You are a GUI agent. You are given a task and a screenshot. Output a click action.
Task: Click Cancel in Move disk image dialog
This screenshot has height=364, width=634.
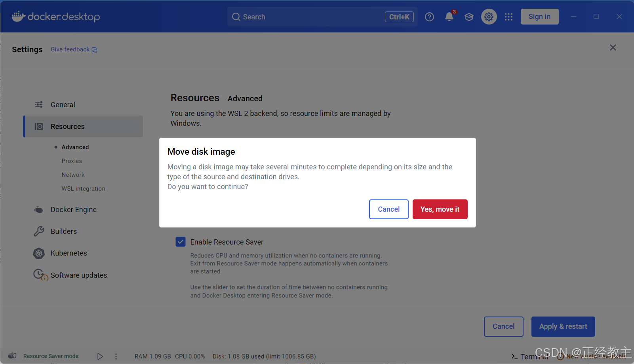[x=389, y=209]
